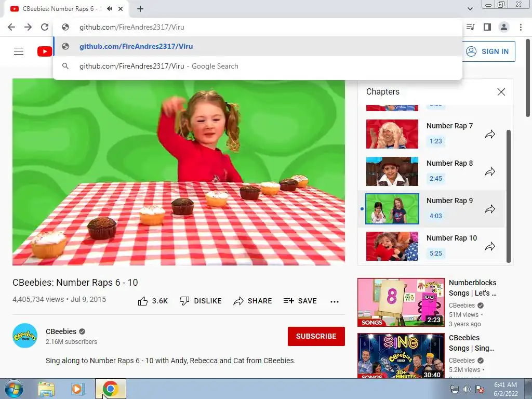The width and height of the screenshot is (532, 399).
Task: Open the Action Center flag icon
Action: 480,389
